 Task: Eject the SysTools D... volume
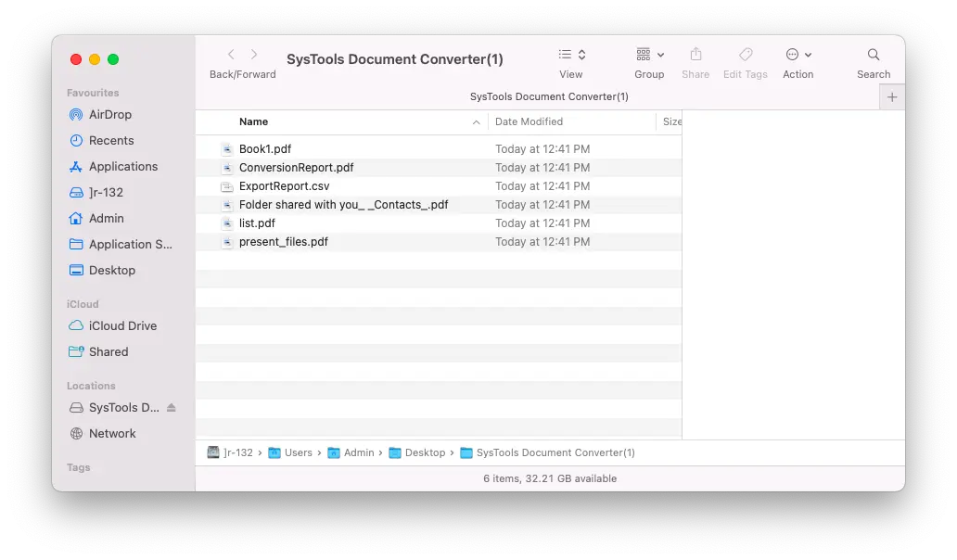(172, 408)
